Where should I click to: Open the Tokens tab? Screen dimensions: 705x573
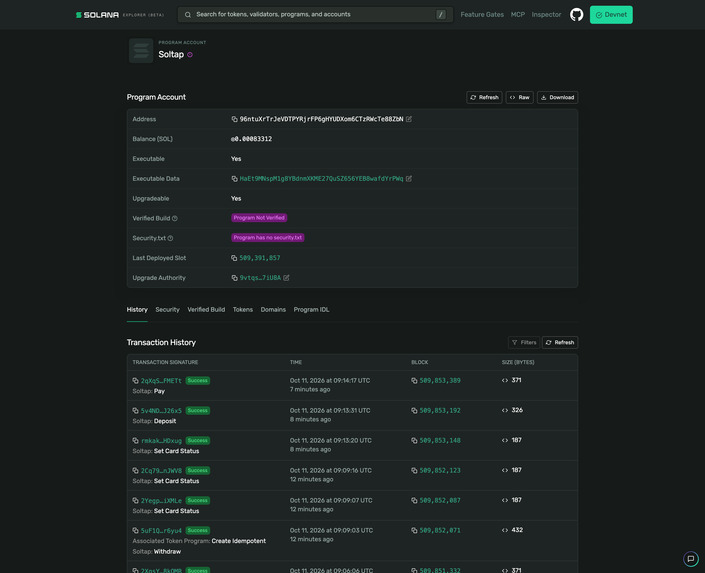tap(243, 310)
